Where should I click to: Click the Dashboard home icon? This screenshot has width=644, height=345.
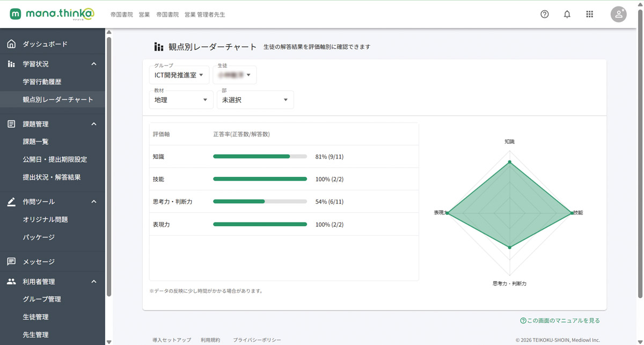coord(11,44)
